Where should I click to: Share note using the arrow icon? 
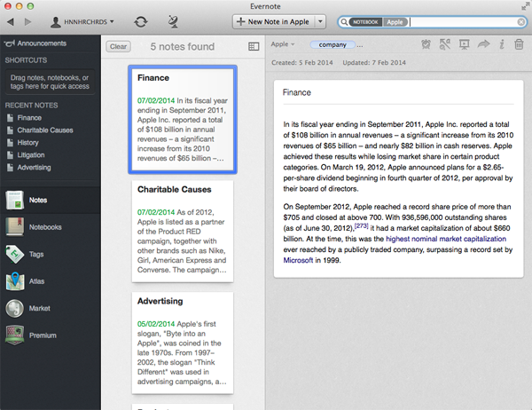483,43
